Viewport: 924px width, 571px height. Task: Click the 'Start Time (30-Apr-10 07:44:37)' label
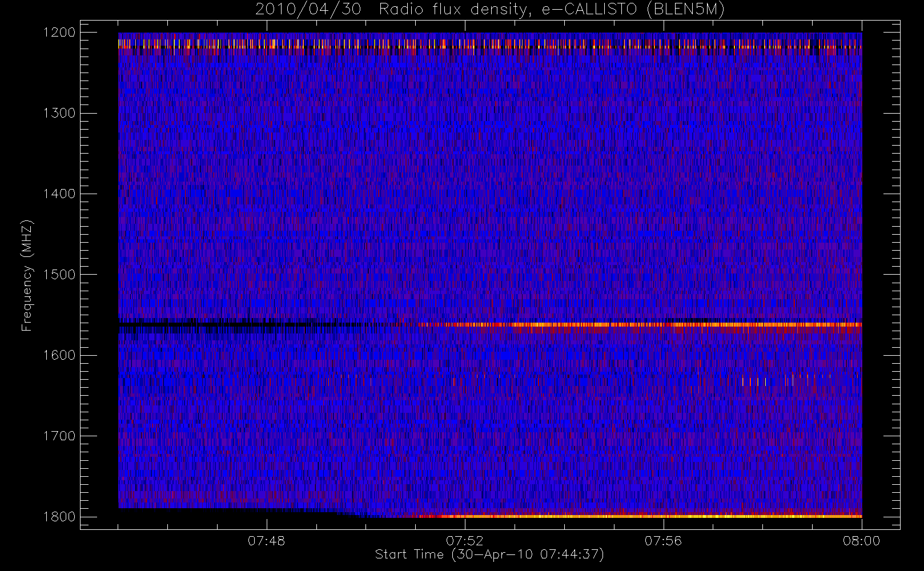point(489,554)
